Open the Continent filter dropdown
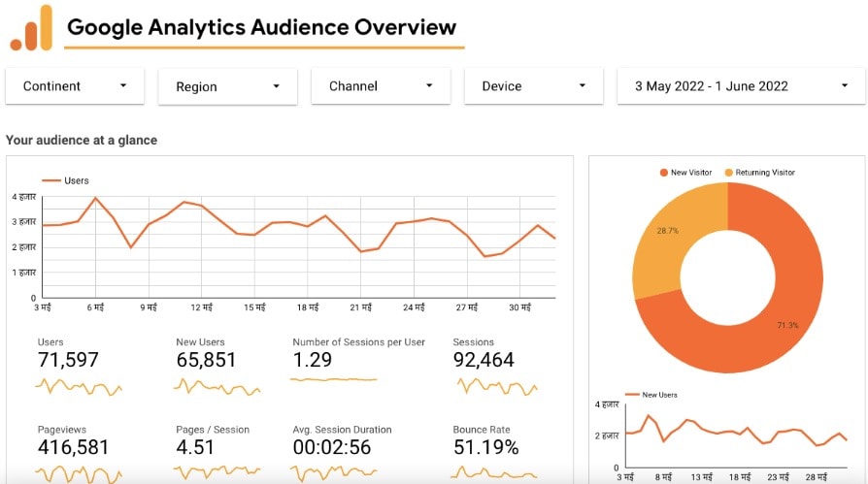The image size is (868, 484). click(x=75, y=85)
